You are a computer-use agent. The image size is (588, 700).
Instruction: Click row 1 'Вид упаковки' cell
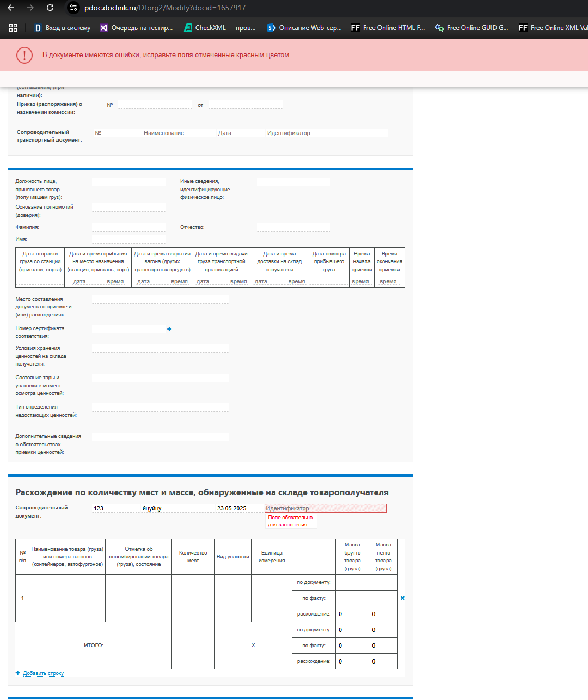point(232,598)
